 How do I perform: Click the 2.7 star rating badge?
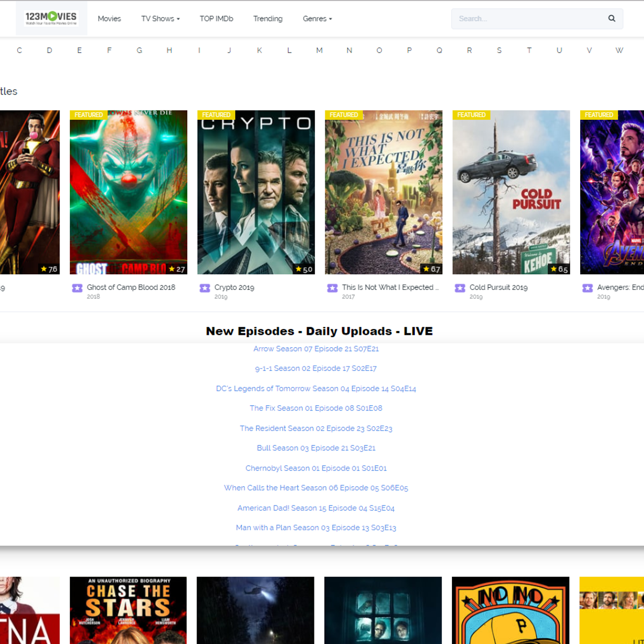coord(177,269)
